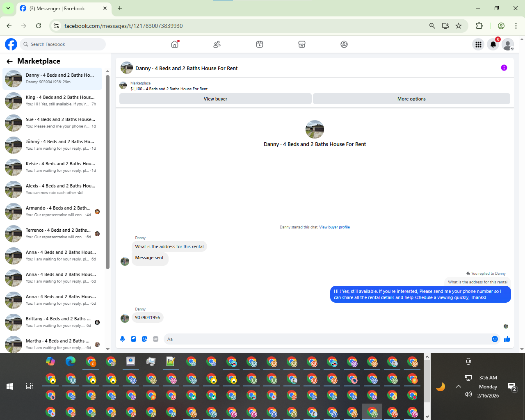Open the Facebook menu grid icon
The height and width of the screenshot is (420, 525).
[x=478, y=44]
